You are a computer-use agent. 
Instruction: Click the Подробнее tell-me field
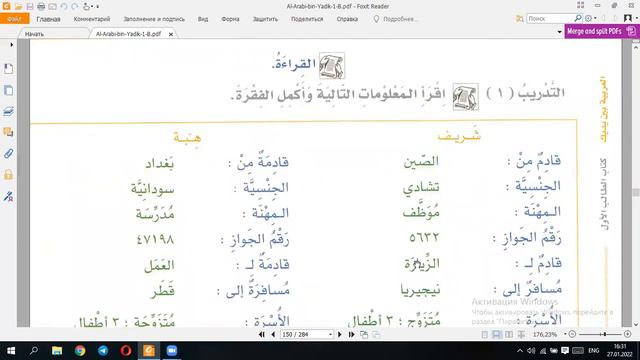coord(396,19)
